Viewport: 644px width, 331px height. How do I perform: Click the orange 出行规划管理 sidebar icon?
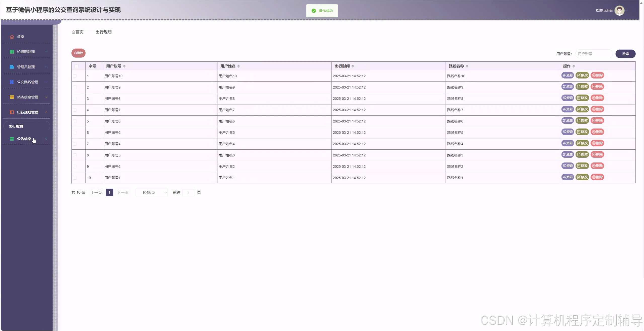tap(12, 112)
